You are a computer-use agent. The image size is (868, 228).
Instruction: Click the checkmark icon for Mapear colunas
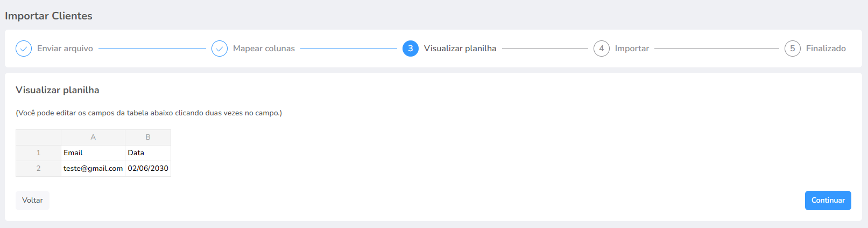click(220, 49)
